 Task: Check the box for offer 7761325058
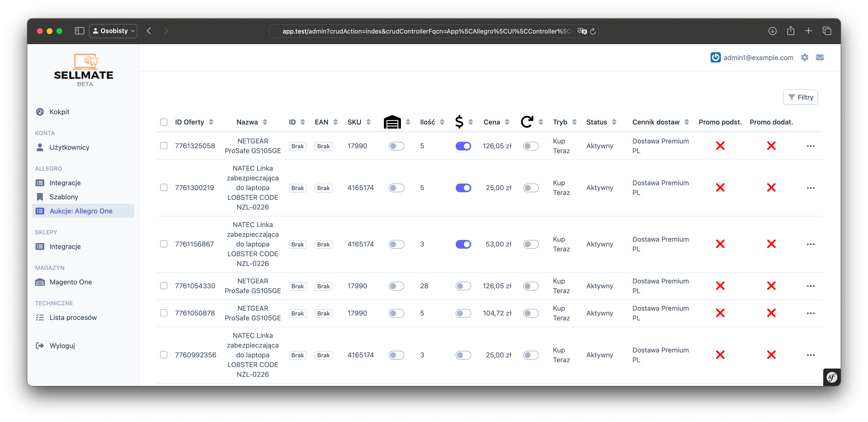pyautogui.click(x=164, y=146)
